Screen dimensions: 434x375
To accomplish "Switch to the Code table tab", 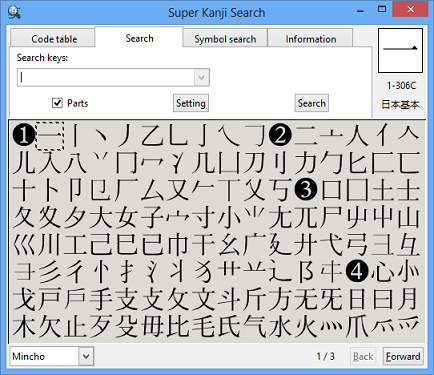I will [x=54, y=39].
